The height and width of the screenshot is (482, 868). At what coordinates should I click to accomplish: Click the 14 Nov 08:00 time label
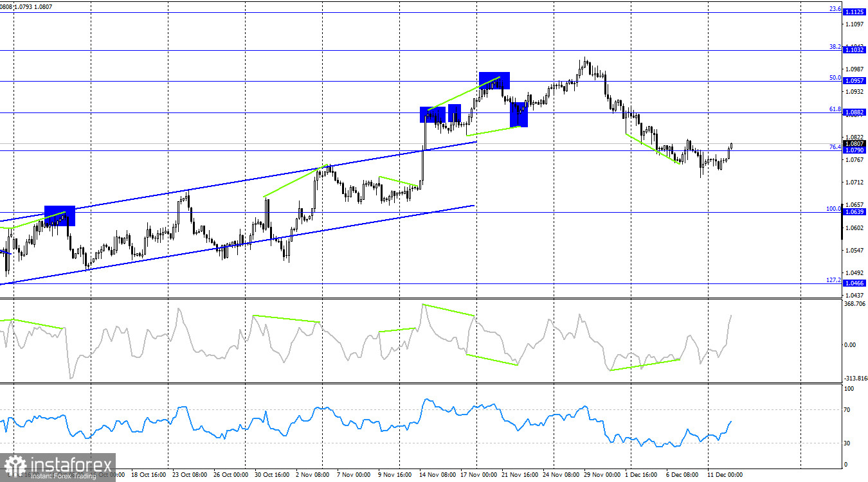(438, 475)
